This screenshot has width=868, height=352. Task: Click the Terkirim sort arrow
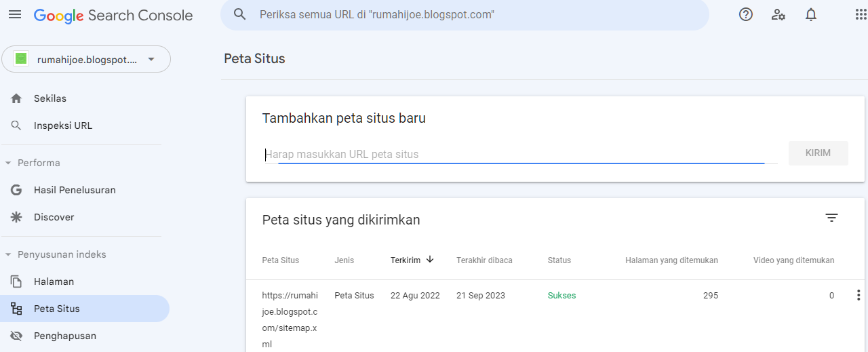(x=430, y=259)
